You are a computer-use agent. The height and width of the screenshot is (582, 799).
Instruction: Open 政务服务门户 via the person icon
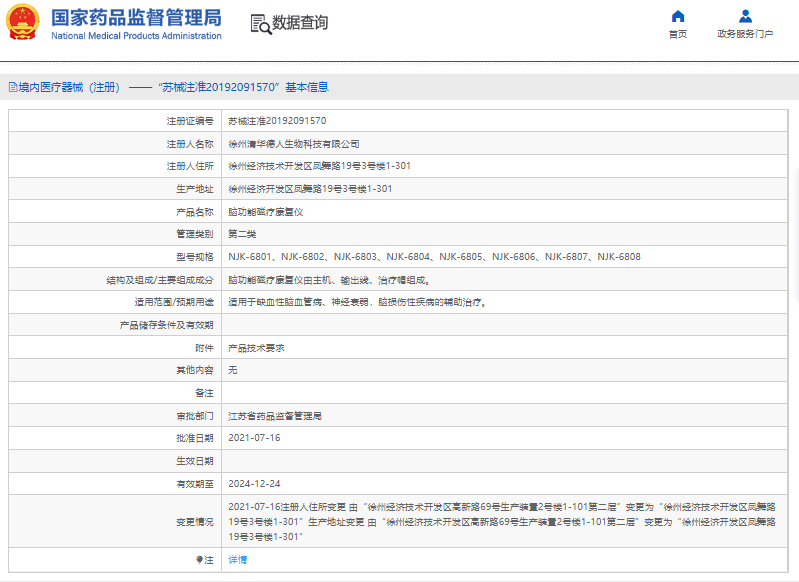[745, 16]
